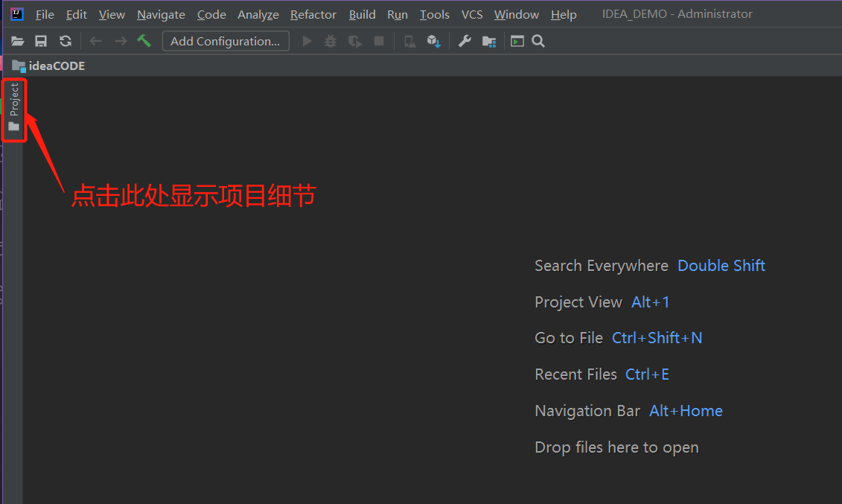The width and height of the screenshot is (842, 504).
Task: Click the Navigate Back arrow
Action: pyautogui.click(x=95, y=41)
